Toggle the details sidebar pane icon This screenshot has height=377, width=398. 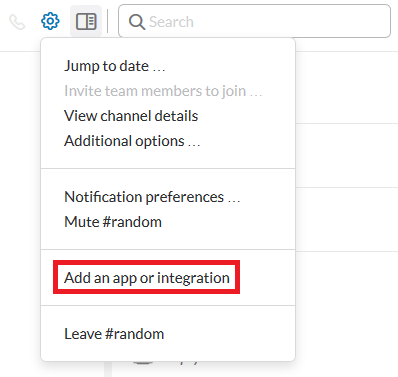(86, 21)
